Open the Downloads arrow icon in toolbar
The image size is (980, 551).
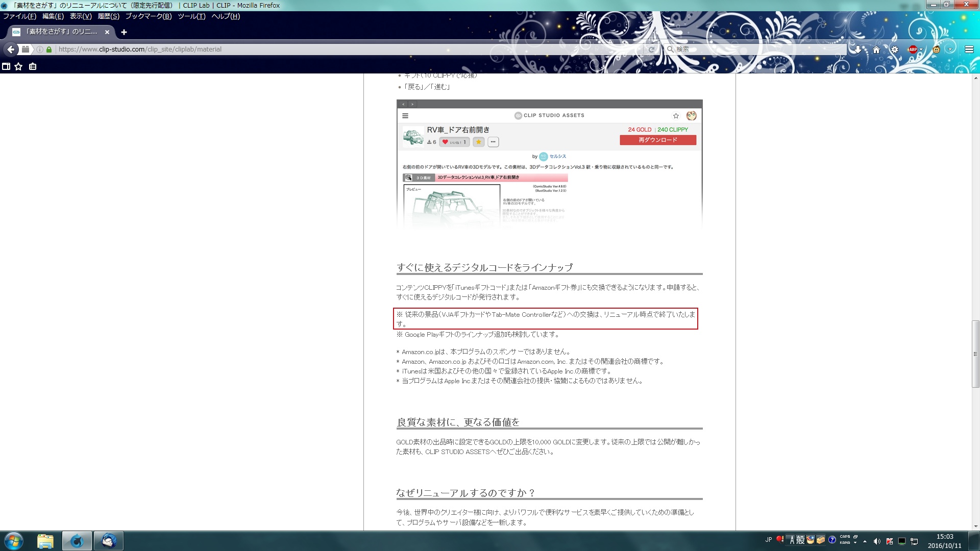858,49
